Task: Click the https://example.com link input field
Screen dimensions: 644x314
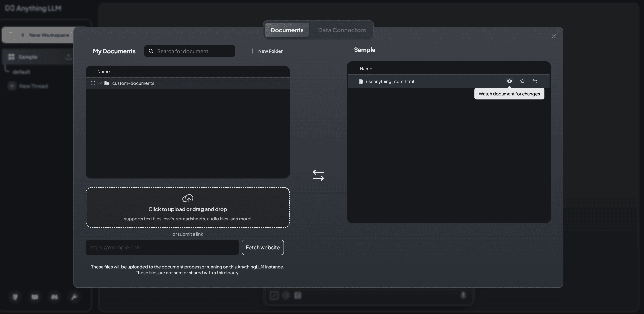Action: pyautogui.click(x=162, y=247)
